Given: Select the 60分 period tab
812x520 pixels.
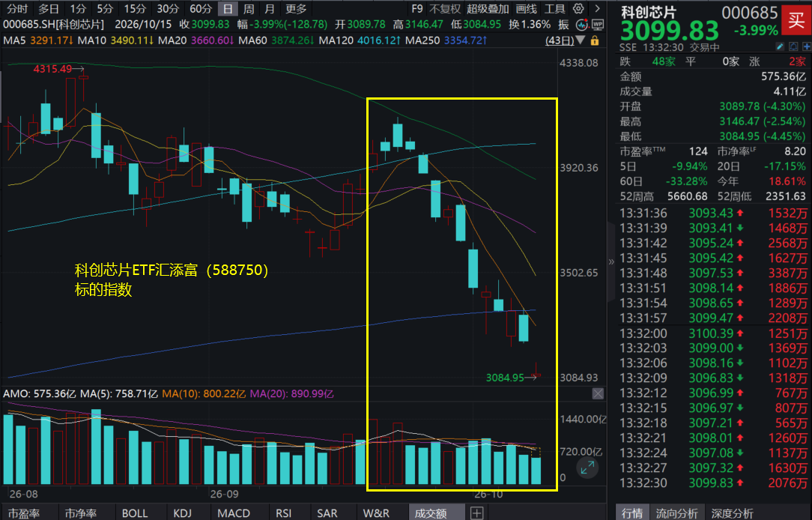Looking at the screenshot, I should coord(201,9).
